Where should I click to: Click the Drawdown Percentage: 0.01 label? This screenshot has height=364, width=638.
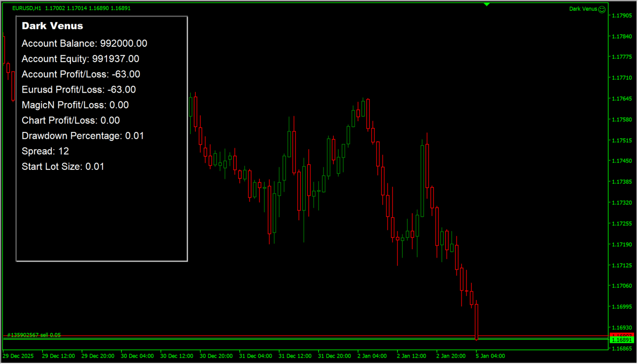pyautogui.click(x=83, y=136)
